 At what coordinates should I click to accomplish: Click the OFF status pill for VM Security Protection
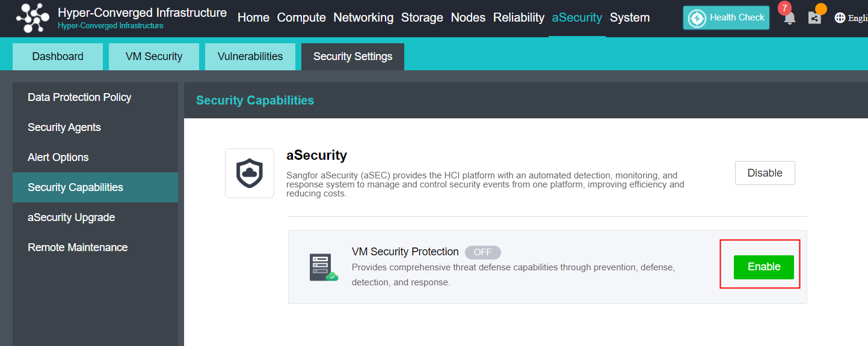click(x=482, y=252)
